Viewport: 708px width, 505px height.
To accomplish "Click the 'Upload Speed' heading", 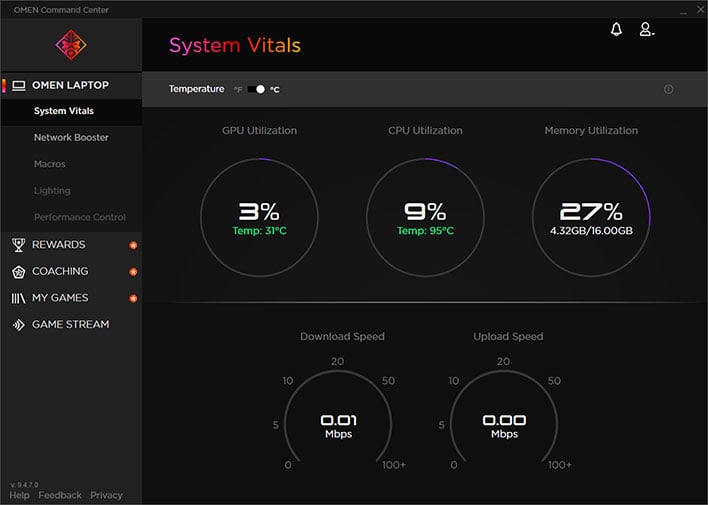I will pyautogui.click(x=508, y=337).
